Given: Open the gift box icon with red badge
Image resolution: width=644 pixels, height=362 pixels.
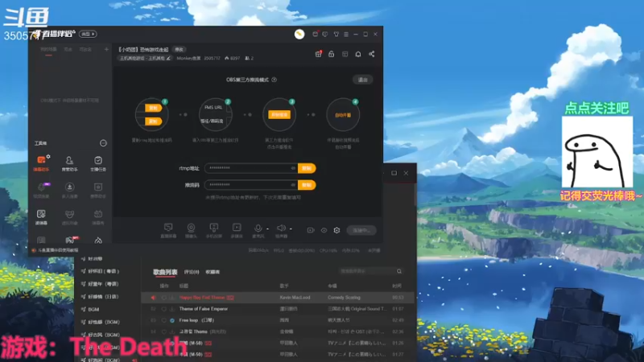Looking at the screenshot, I should point(318,54).
